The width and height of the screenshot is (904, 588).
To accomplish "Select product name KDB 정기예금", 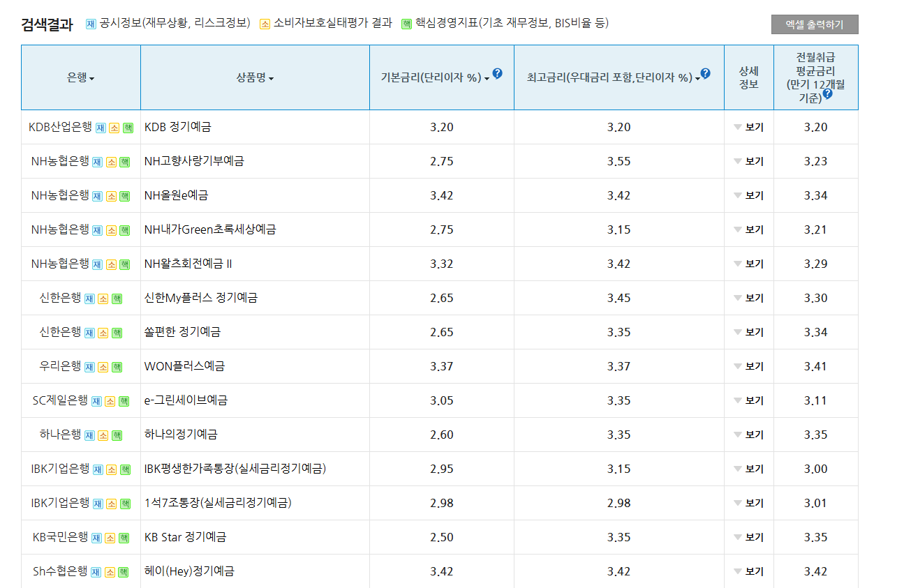I will [x=178, y=127].
